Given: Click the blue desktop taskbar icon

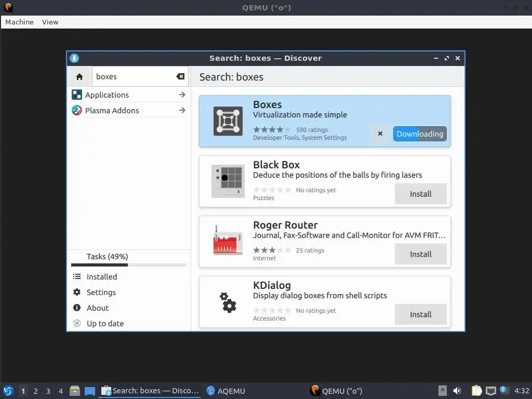Looking at the screenshot, I should [x=90, y=391].
